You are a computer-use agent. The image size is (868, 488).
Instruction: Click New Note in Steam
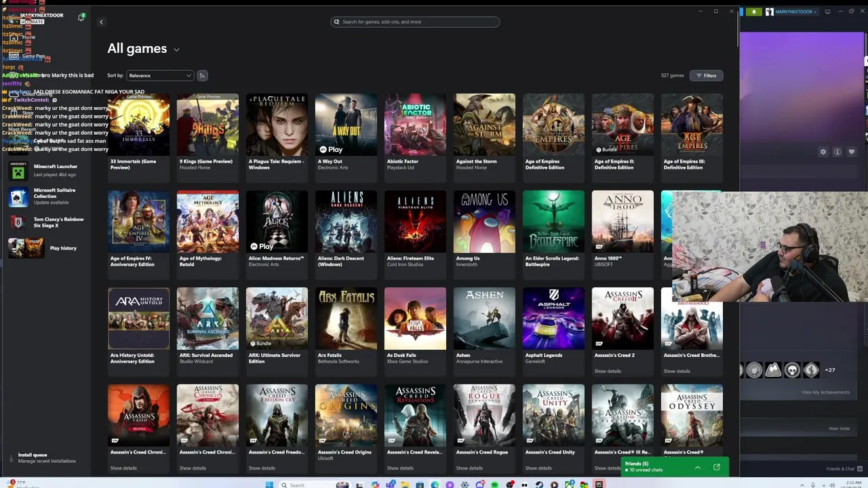point(839,428)
